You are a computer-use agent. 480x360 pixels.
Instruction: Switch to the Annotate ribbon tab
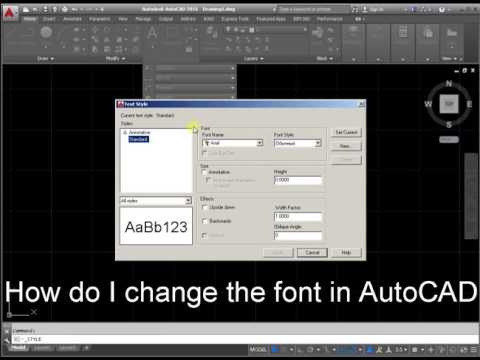pos(72,19)
